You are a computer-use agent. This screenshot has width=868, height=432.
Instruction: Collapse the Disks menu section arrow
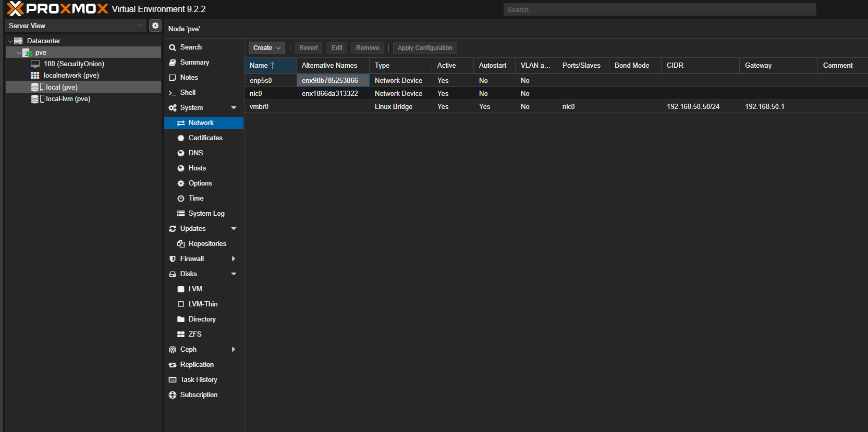[234, 274]
